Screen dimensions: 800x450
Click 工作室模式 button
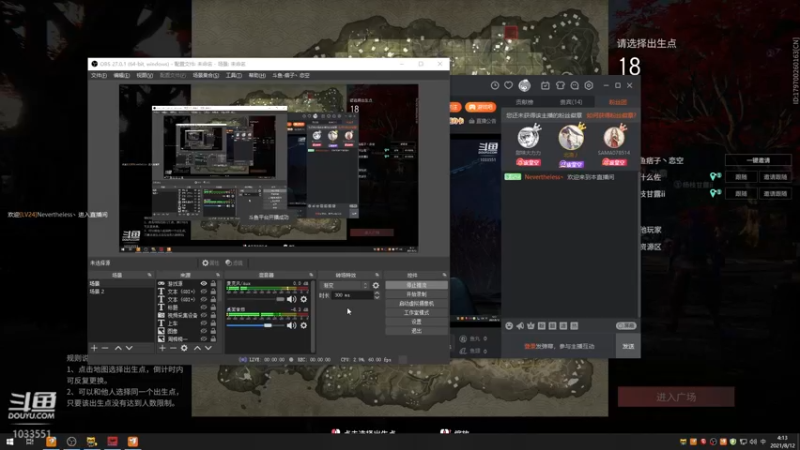[x=416, y=313]
